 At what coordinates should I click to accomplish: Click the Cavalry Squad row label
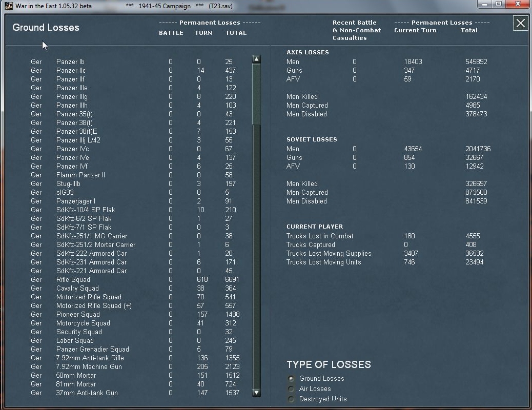[x=77, y=288]
